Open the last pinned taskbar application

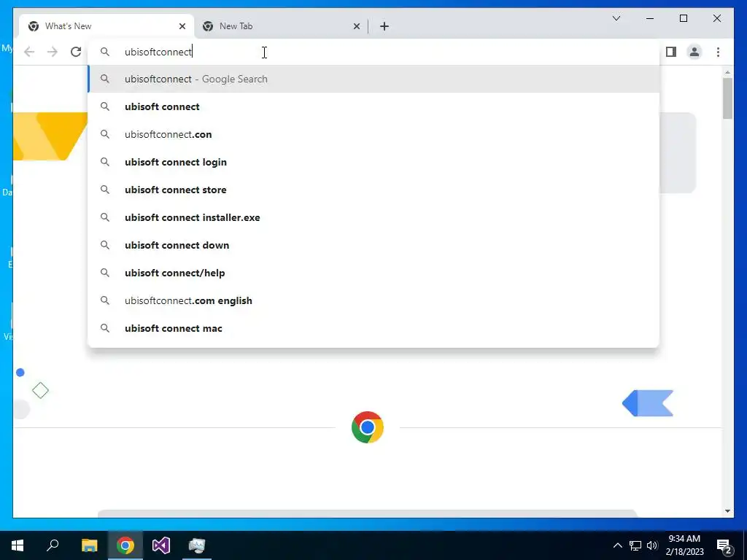[197, 545]
